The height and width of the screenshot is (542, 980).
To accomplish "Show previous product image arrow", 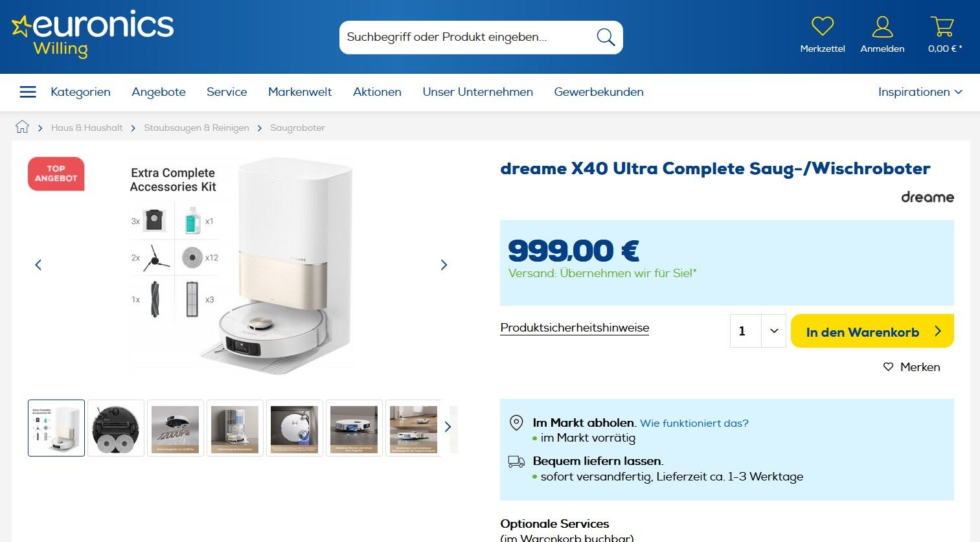I will pos(38,265).
